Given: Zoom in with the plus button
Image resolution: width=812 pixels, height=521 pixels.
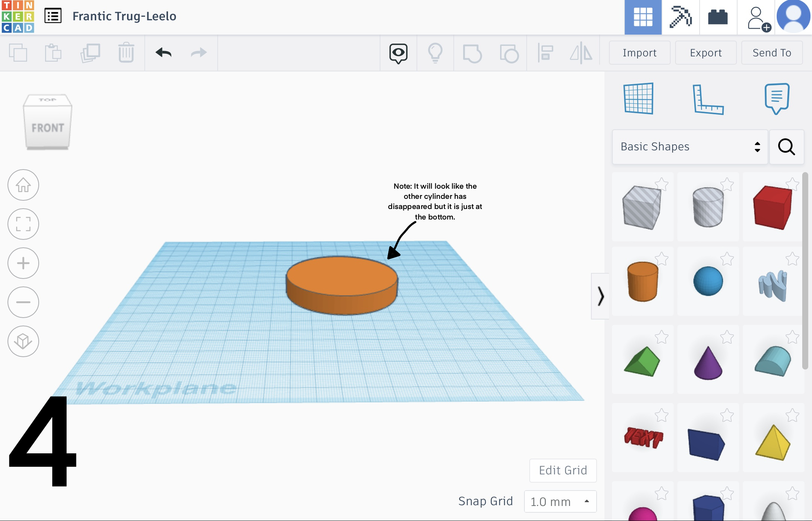Looking at the screenshot, I should pos(23,263).
